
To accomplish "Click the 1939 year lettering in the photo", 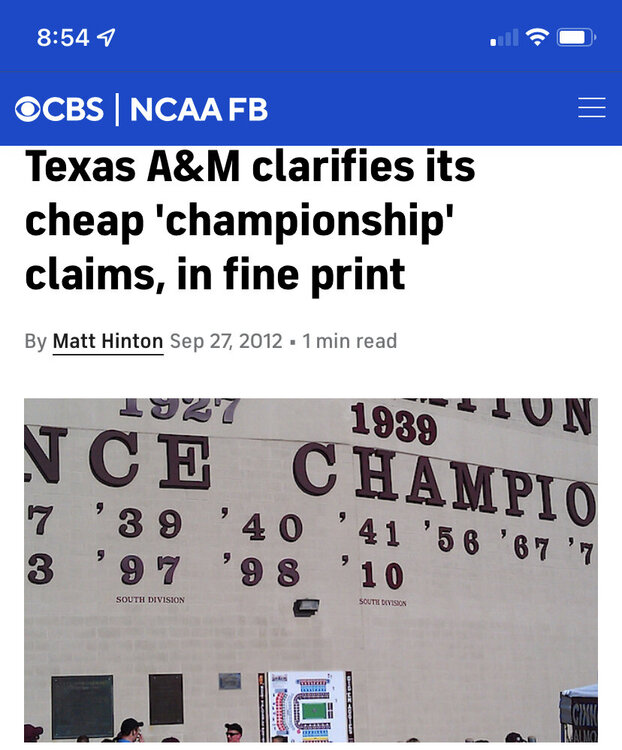I will pos(393,425).
